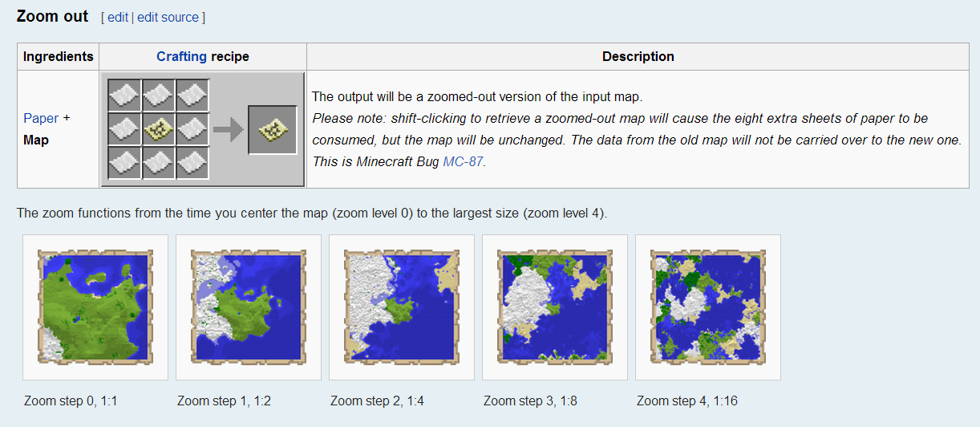
Task: Click the middle-left paper in crafting grid
Action: pyautogui.click(x=124, y=129)
